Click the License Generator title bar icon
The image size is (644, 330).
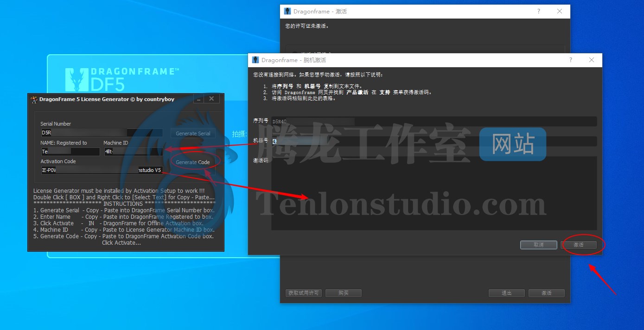click(34, 99)
